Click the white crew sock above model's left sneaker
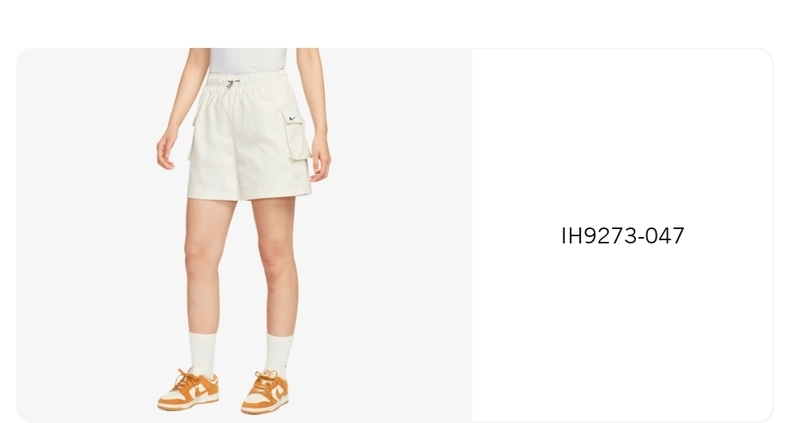 279,354
